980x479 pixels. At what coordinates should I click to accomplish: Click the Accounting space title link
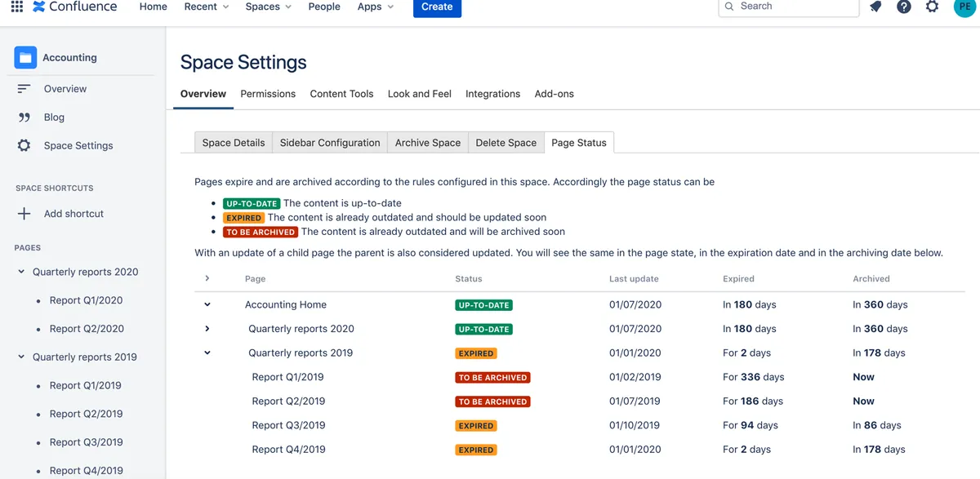[x=69, y=58]
